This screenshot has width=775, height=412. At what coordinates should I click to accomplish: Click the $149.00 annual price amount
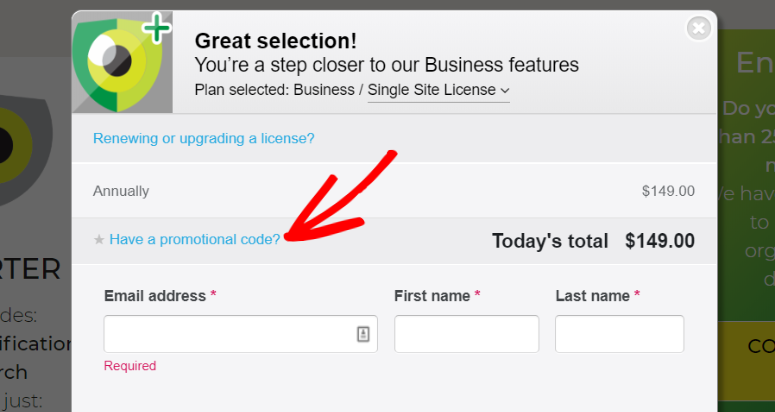(668, 191)
